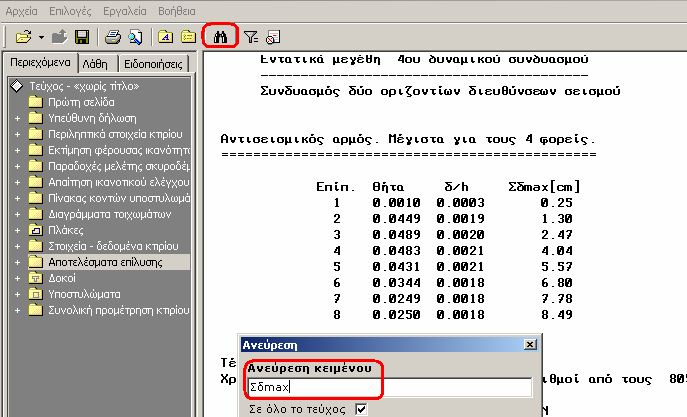The image size is (687, 417).
Task: Click the page with red cancel icon
Action: click(x=273, y=37)
